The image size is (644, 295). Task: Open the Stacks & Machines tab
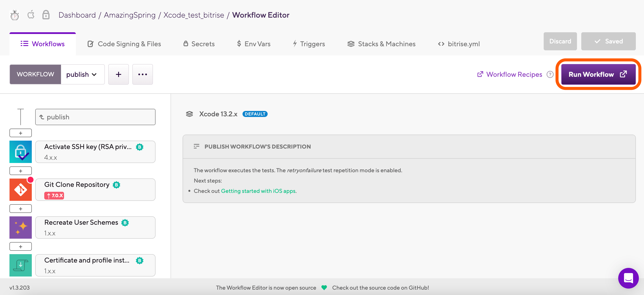tap(382, 44)
